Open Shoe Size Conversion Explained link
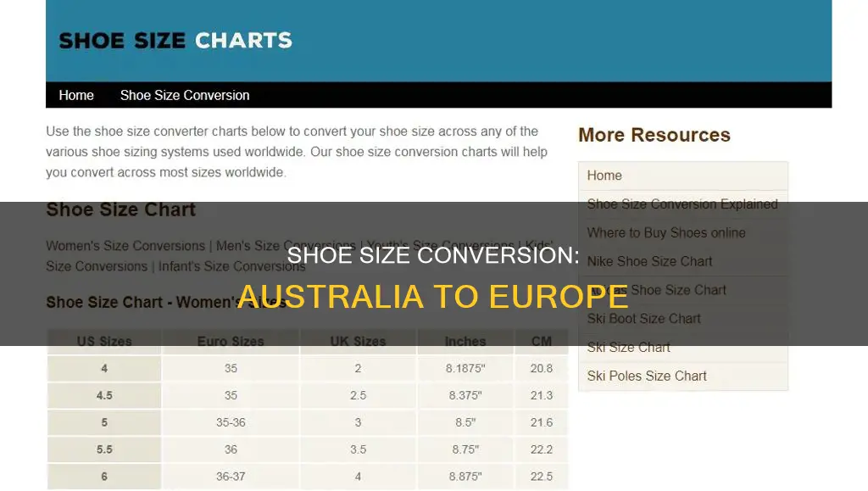The image size is (868, 491). coord(682,204)
